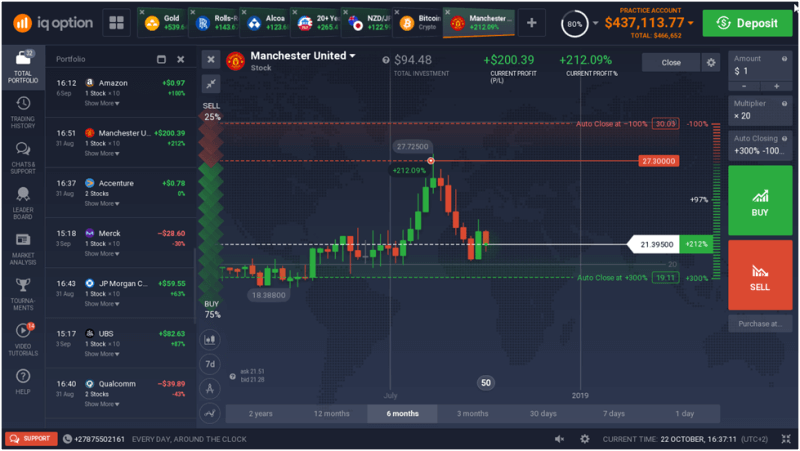Open the Multiplier x 20 selector
This screenshot has height=451, width=800.
[x=760, y=111]
